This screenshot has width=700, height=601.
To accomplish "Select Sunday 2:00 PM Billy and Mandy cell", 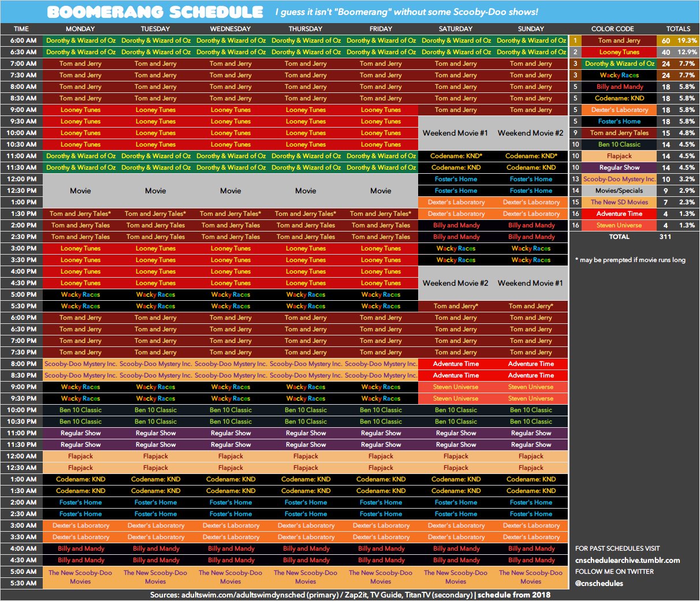I will click(531, 225).
